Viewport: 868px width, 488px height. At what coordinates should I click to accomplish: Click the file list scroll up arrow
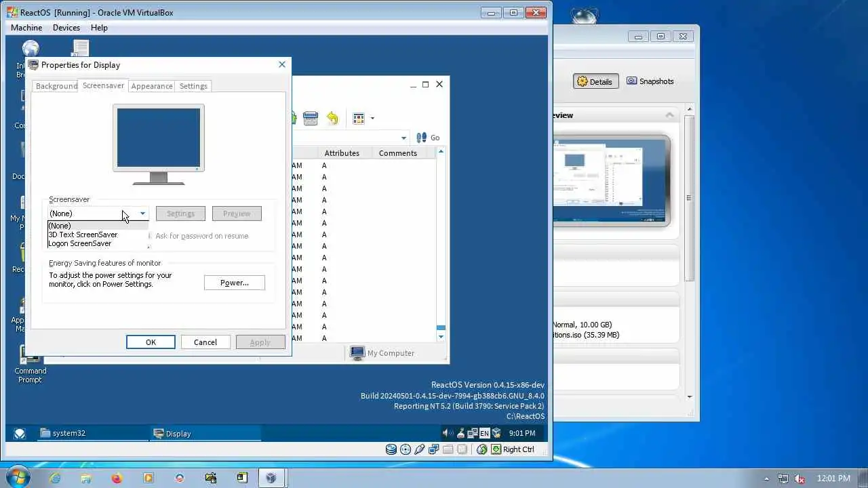[x=441, y=152]
